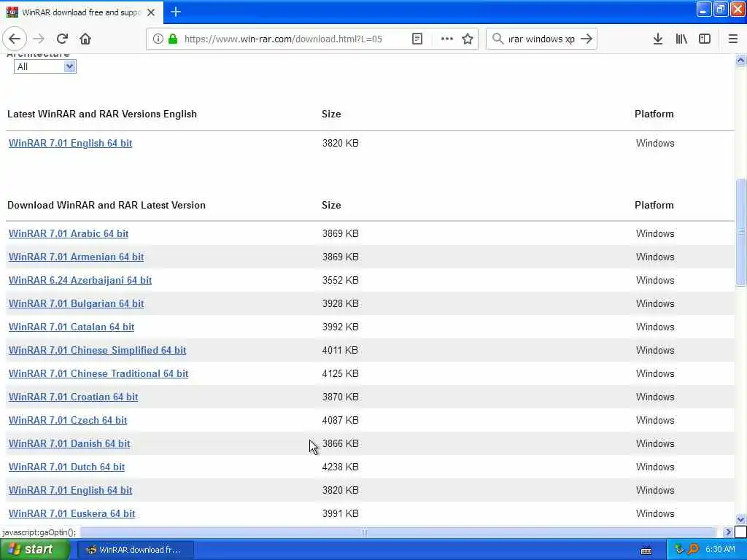Bookmark this page with the star
The image size is (747, 560).
[468, 39]
